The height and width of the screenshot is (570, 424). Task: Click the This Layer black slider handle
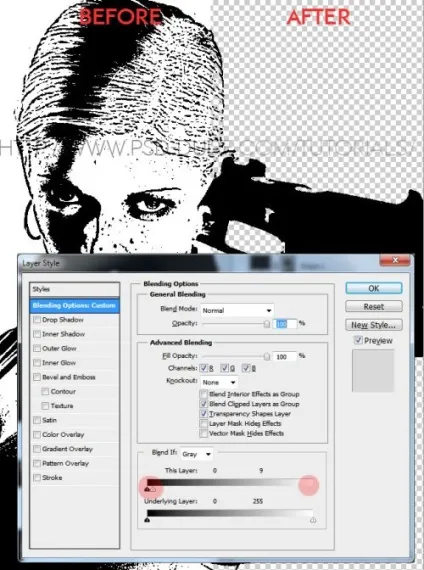point(147,490)
